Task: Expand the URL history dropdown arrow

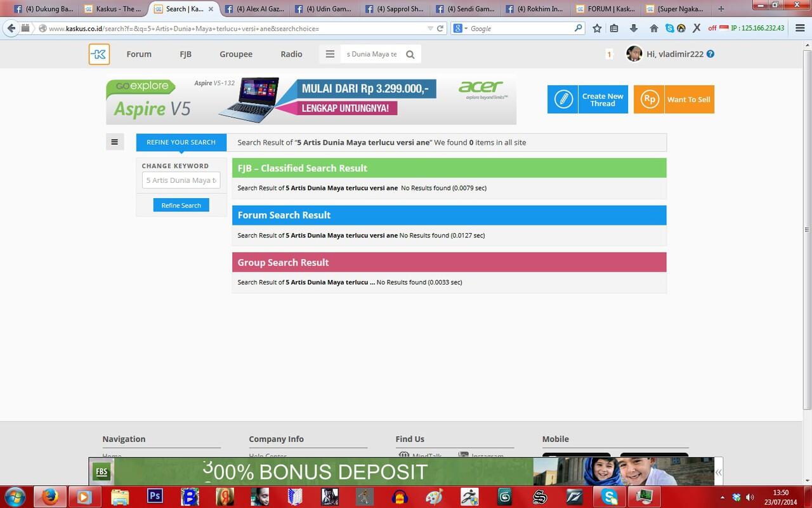Action: click(430, 29)
